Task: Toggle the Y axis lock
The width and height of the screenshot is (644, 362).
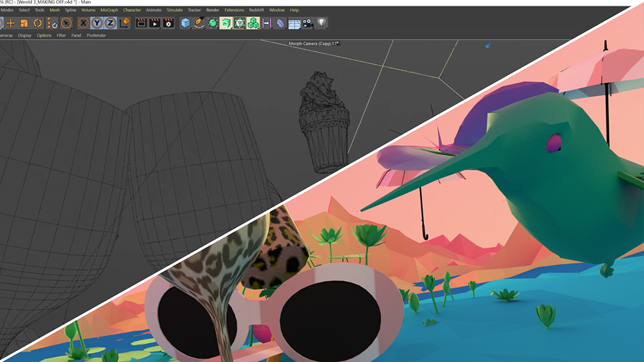Action: (x=97, y=23)
